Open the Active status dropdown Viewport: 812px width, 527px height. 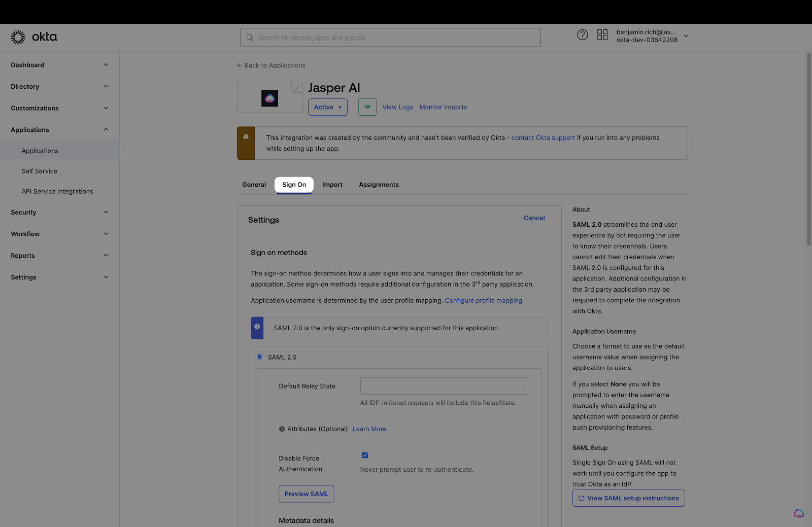coord(327,107)
